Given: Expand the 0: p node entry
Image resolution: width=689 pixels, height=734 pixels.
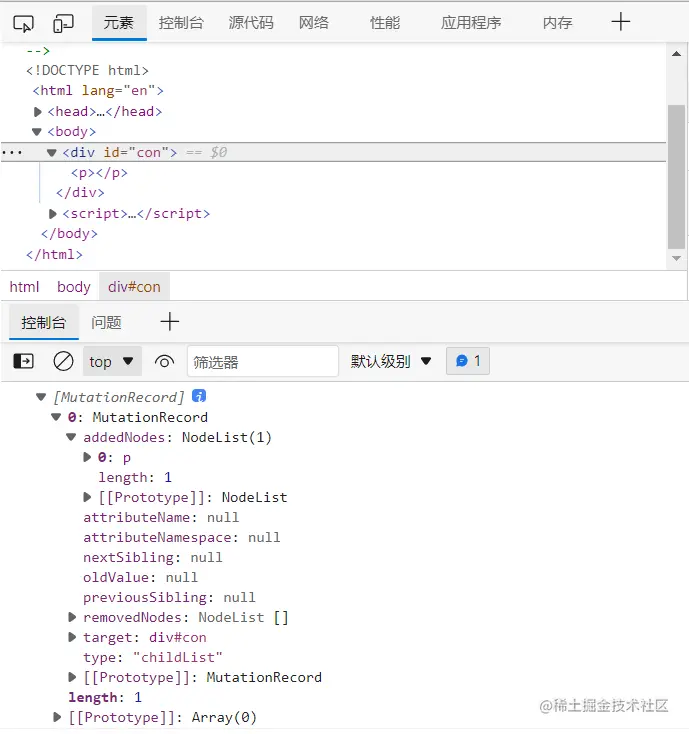Looking at the screenshot, I should [x=87, y=457].
